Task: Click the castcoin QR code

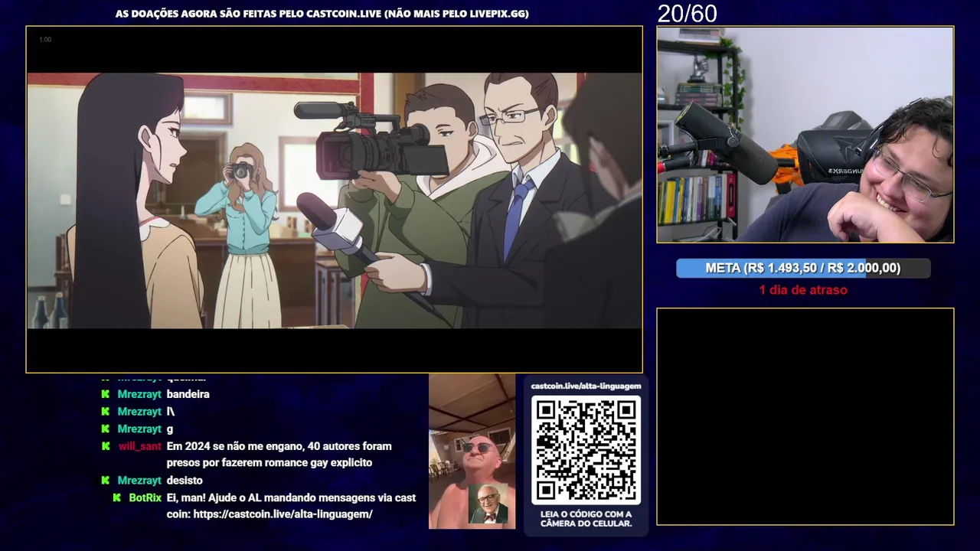Action: pyautogui.click(x=586, y=450)
